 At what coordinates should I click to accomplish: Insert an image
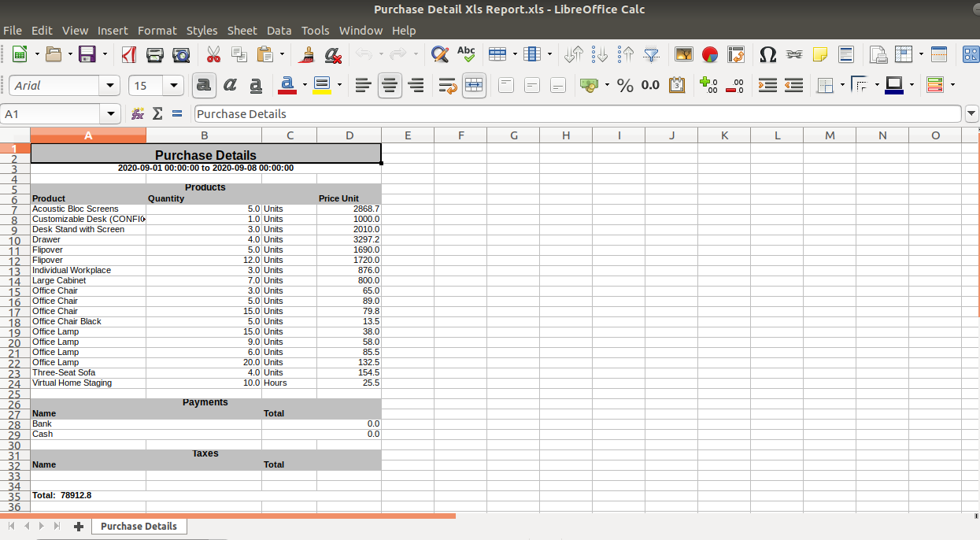[684, 54]
